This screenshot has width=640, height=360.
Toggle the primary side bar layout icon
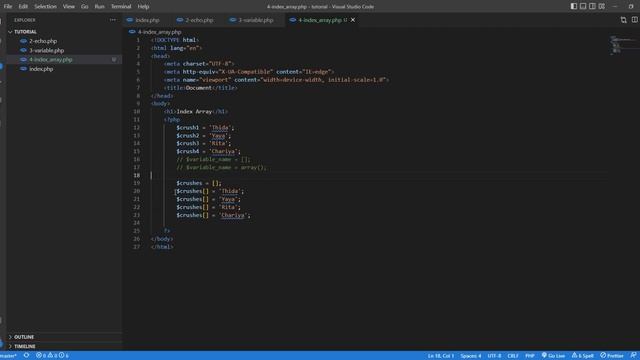574,6
